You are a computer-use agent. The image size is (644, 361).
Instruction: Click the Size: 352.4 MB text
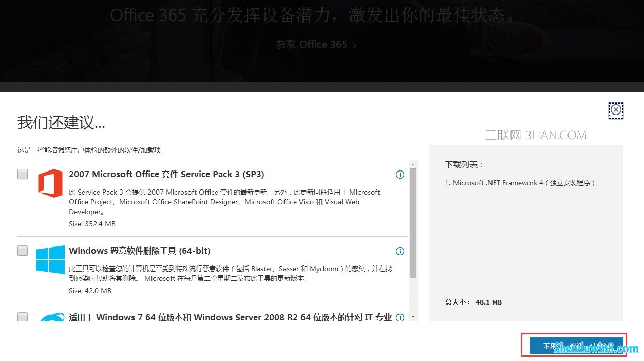(x=92, y=224)
